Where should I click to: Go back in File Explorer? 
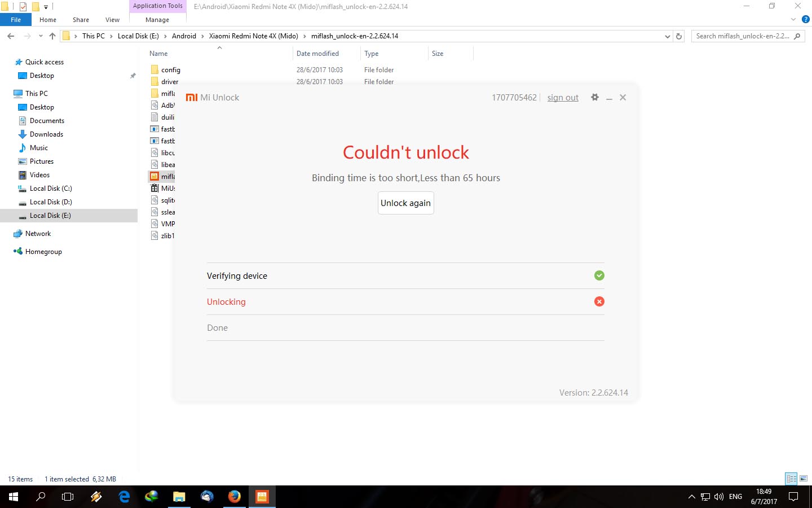coord(11,36)
